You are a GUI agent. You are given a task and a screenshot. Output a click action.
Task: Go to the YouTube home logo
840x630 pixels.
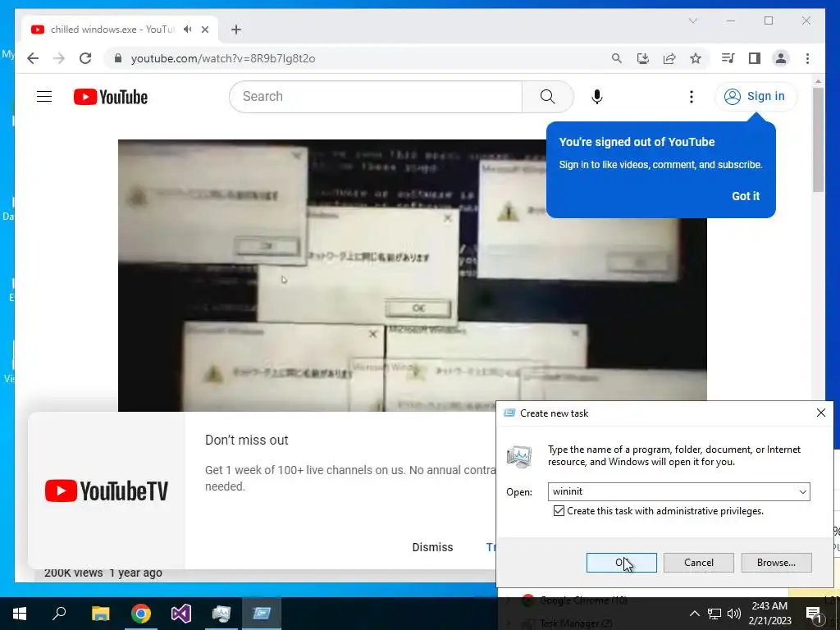(x=111, y=97)
